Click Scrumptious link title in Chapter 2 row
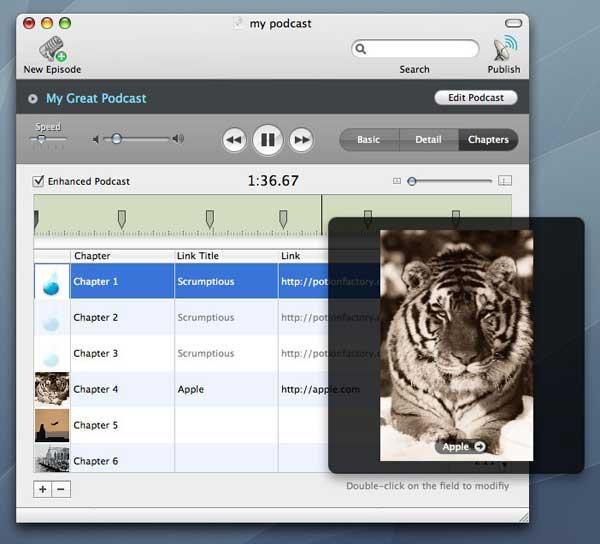This screenshot has width=600, height=544. [206, 318]
